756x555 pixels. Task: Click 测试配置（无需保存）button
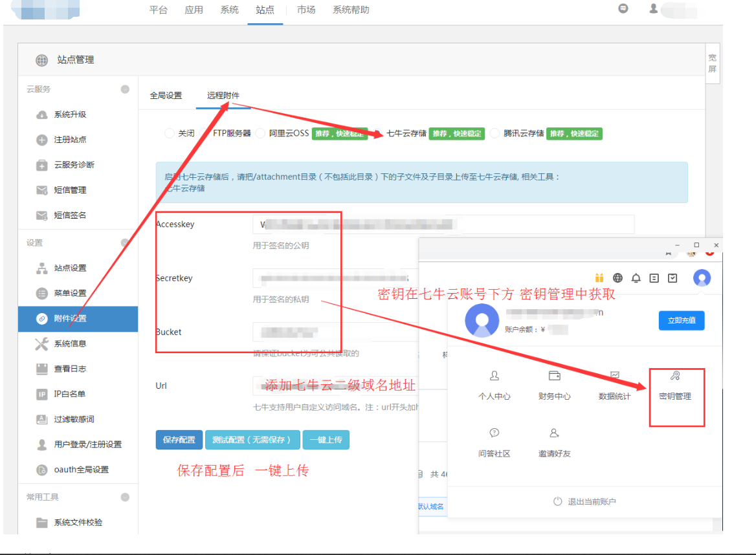coord(252,440)
